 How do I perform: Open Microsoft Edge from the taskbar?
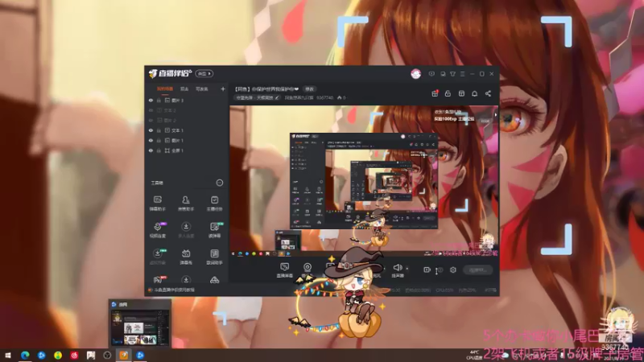click(25, 355)
